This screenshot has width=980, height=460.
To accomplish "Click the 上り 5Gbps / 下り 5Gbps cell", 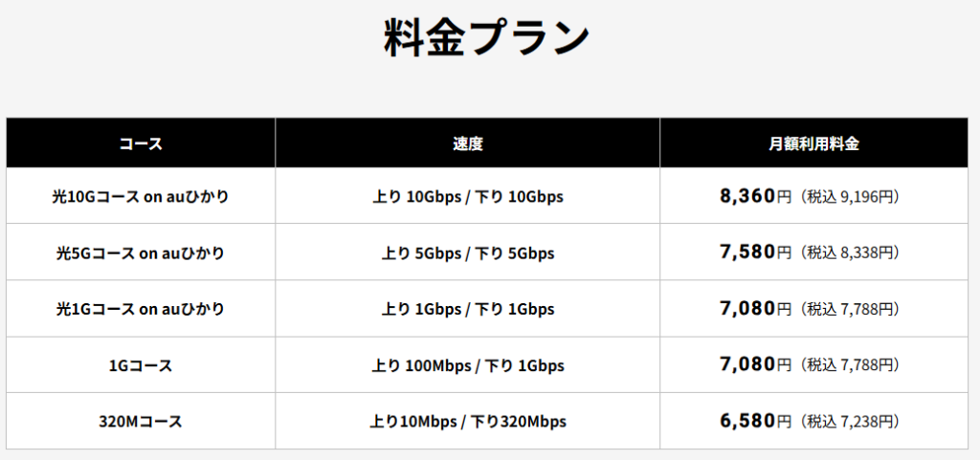I will click(467, 252).
